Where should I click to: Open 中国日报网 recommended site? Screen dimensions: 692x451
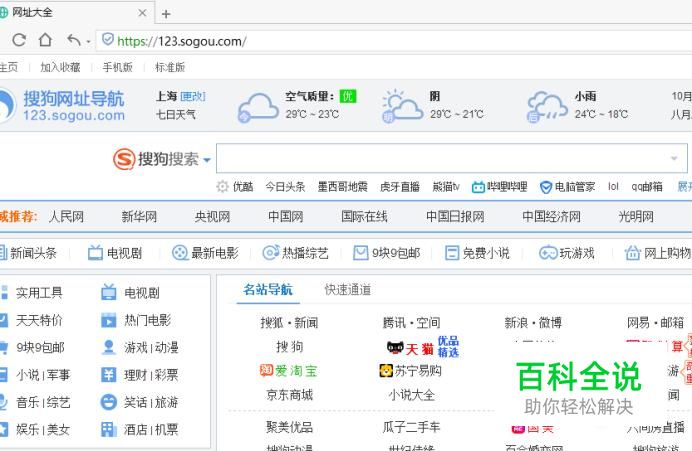(x=455, y=217)
